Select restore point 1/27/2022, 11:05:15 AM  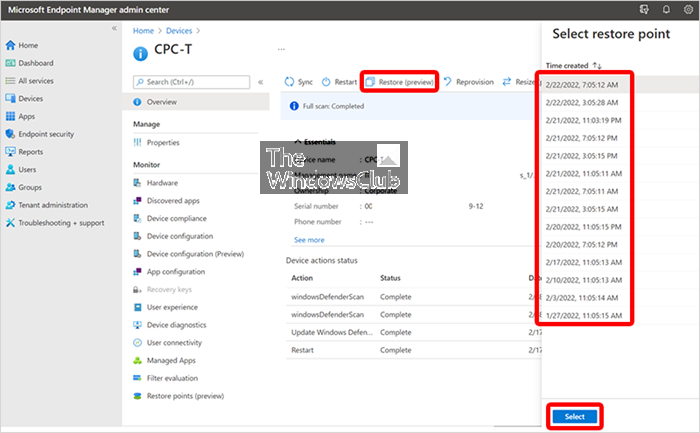point(621,316)
